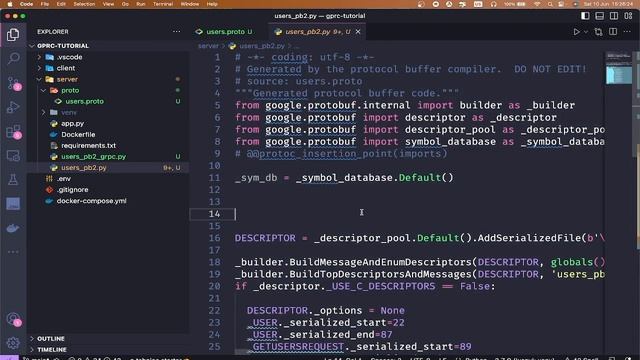Open macOS Spotlight search icon
640x360 pixels.
pos(550,4)
